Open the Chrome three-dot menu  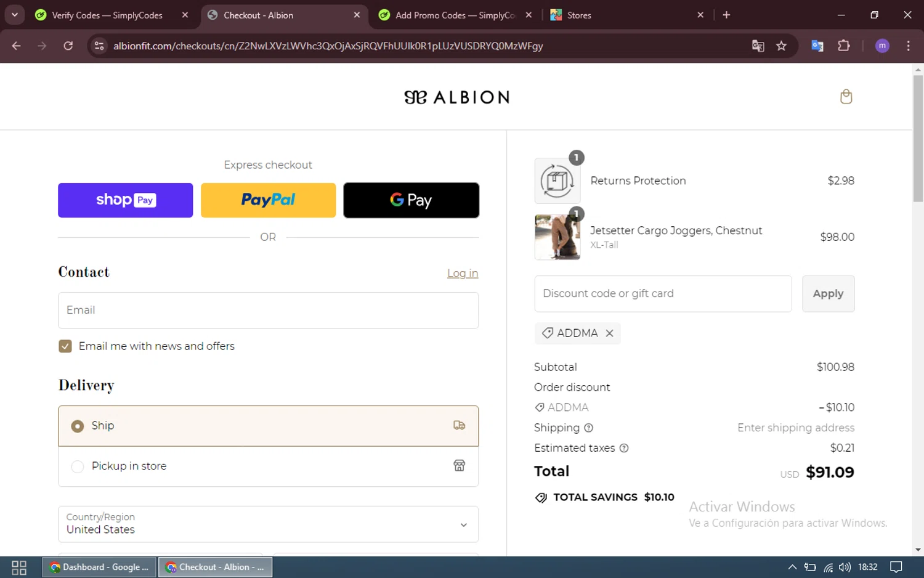(x=908, y=46)
